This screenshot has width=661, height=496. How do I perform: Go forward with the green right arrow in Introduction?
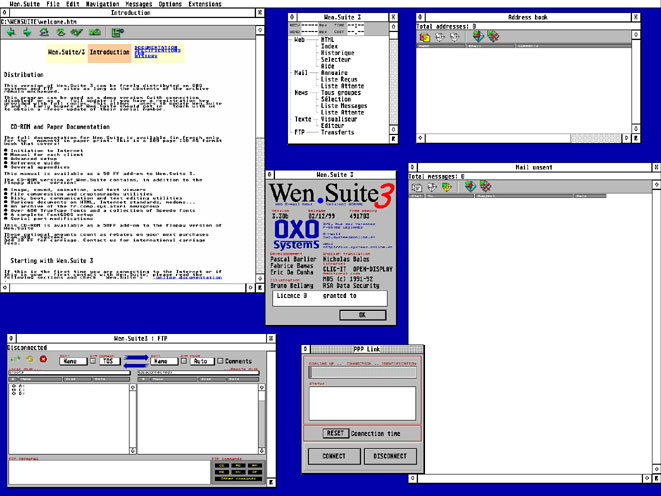[27, 32]
